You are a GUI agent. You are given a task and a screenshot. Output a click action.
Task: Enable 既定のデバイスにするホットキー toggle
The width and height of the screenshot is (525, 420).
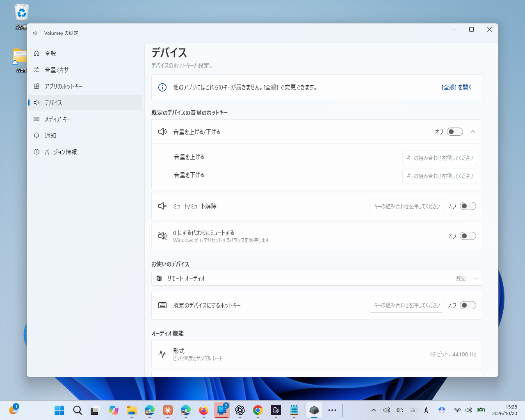pyautogui.click(x=468, y=305)
